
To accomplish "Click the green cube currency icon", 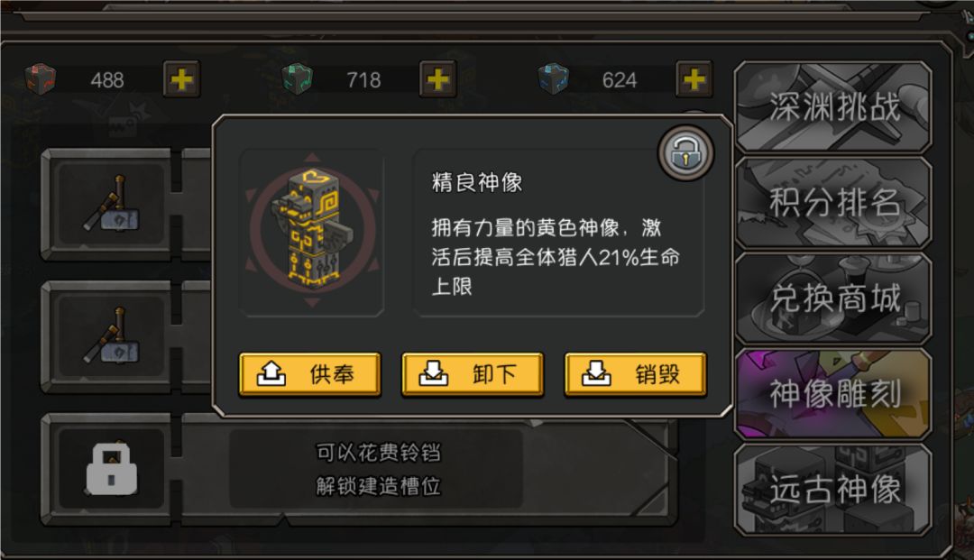I will pyautogui.click(x=297, y=79).
